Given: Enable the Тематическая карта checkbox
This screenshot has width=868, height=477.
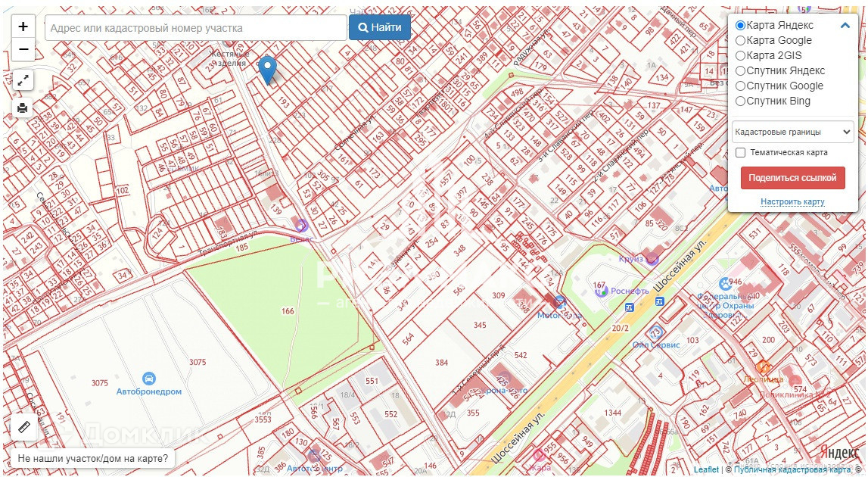Looking at the screenshot, I should point(741,153).
